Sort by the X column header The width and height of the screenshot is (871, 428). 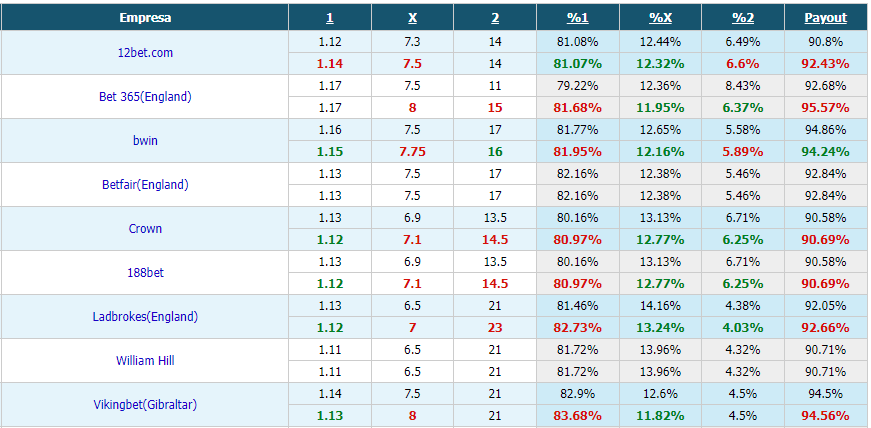pyautogui.click(x=412, y=18)
